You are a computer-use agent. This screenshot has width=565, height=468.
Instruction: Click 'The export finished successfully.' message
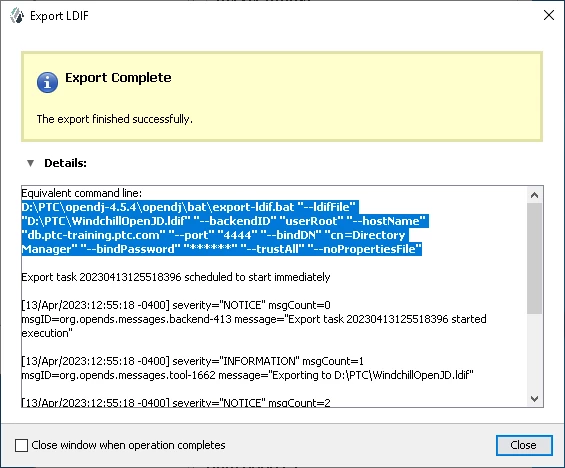coord(115,119)
